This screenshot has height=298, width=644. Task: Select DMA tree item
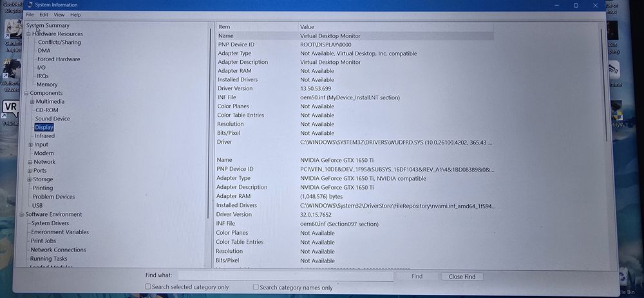click(44, 50)
